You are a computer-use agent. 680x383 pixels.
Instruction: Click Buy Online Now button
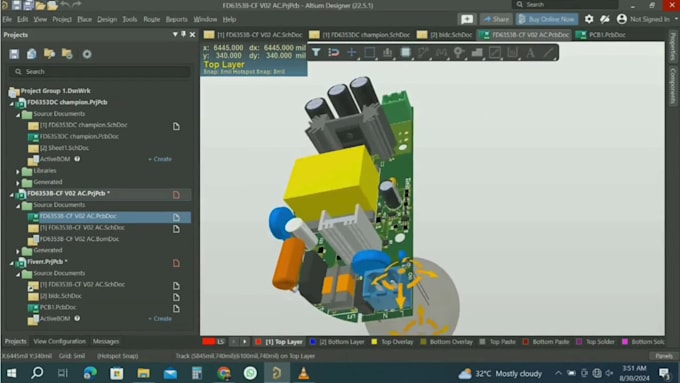547,19
